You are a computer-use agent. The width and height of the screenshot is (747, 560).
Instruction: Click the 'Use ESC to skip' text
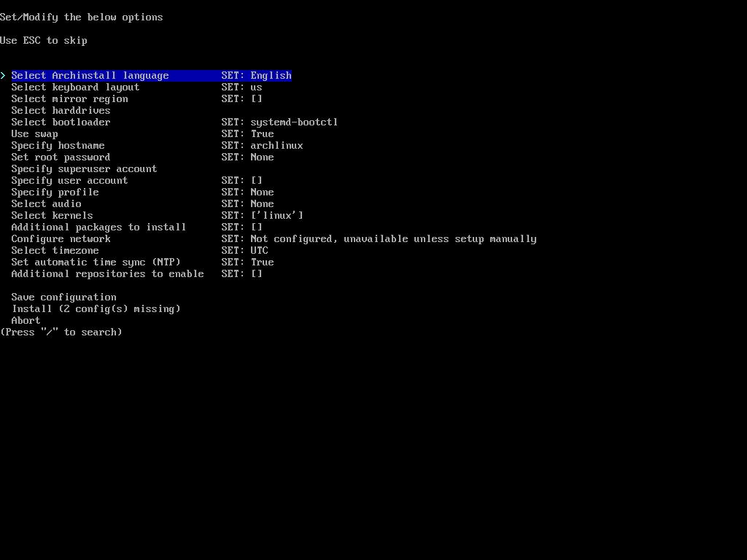point(43,41)
